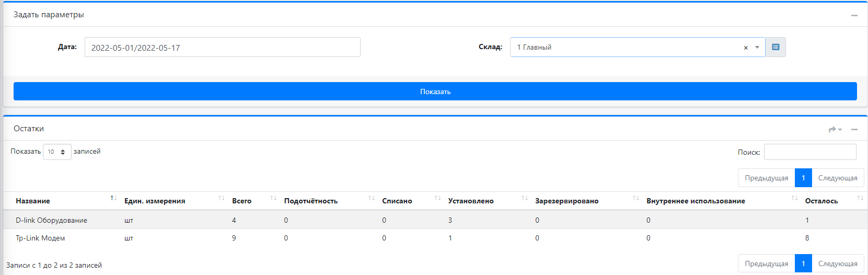The height and width of the screenshot is (275, 868).
Task: Click the 'Дата' date range field
Action: [222, 47]
